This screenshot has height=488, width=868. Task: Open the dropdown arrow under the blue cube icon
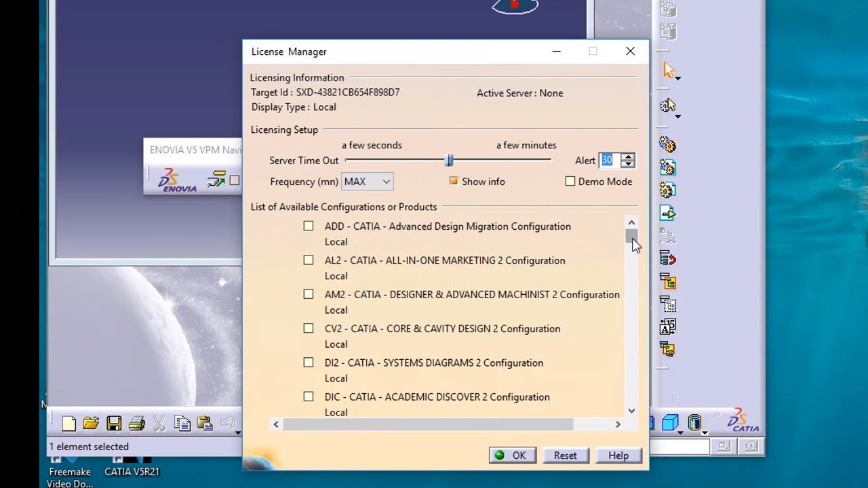[x=680, y=432]
